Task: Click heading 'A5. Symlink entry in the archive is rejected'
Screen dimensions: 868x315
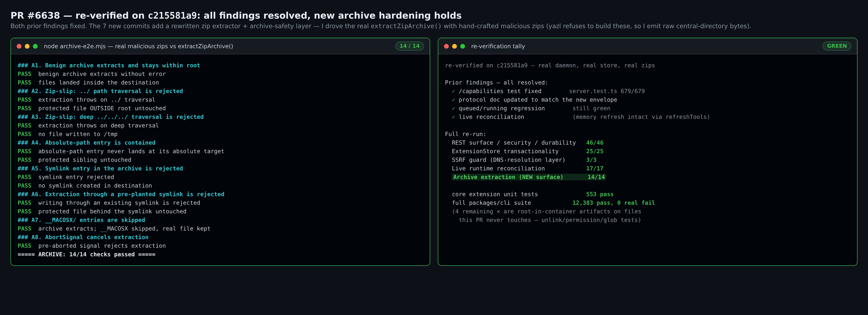Action: [x=100, y=169]
